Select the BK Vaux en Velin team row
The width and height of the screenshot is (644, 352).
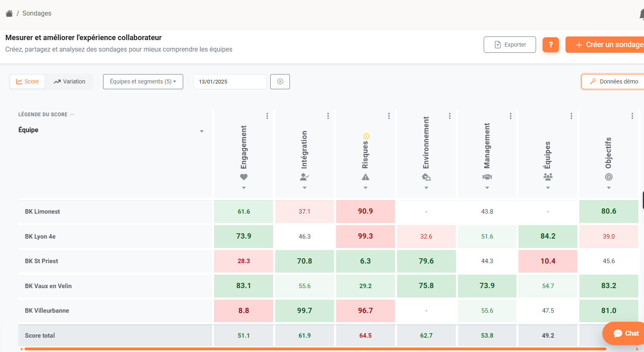coord(115,286)
